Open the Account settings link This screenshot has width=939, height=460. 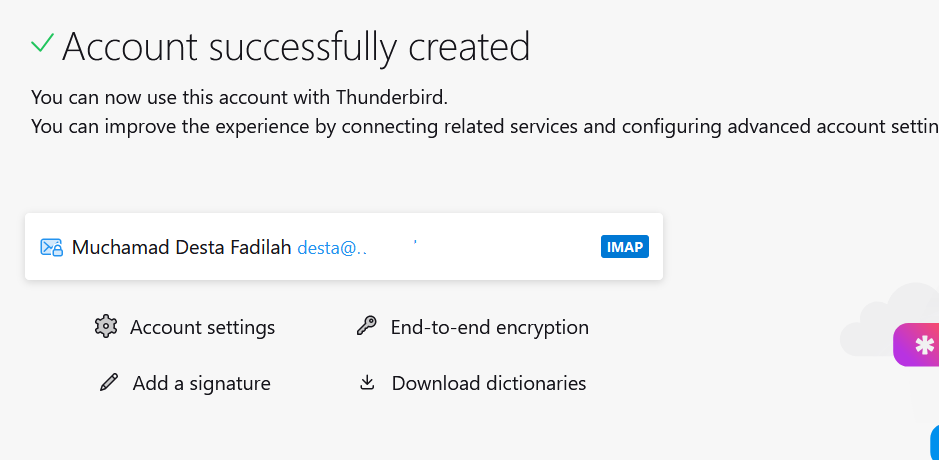[202, 328]
